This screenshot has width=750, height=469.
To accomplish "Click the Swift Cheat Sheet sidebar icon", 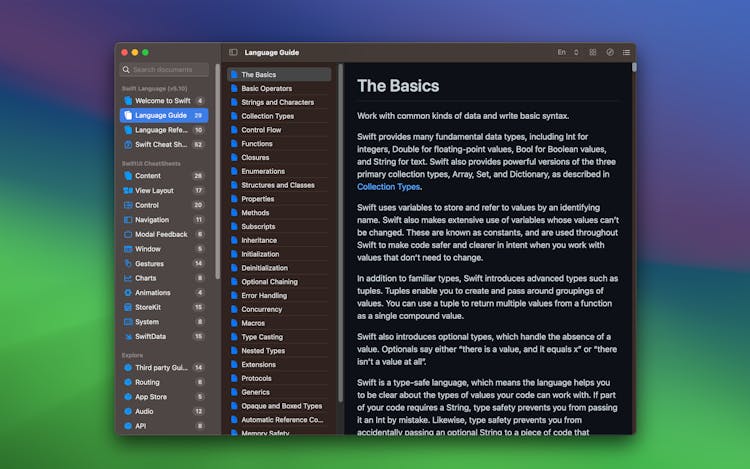I will click(x=128, y=144).
